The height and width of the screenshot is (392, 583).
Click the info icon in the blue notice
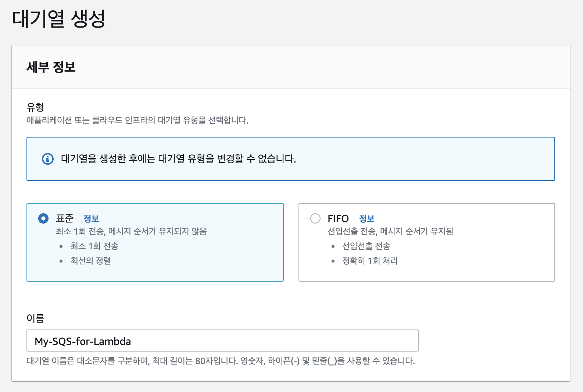(48, 159)
